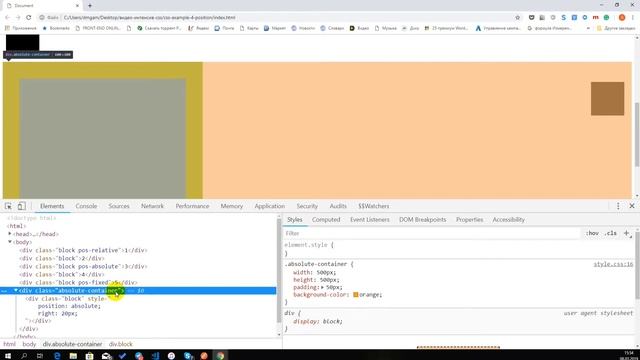Click body breadcrumb in DOM path
The height and width of the screenshot is (360, 640).
point(29,344)
